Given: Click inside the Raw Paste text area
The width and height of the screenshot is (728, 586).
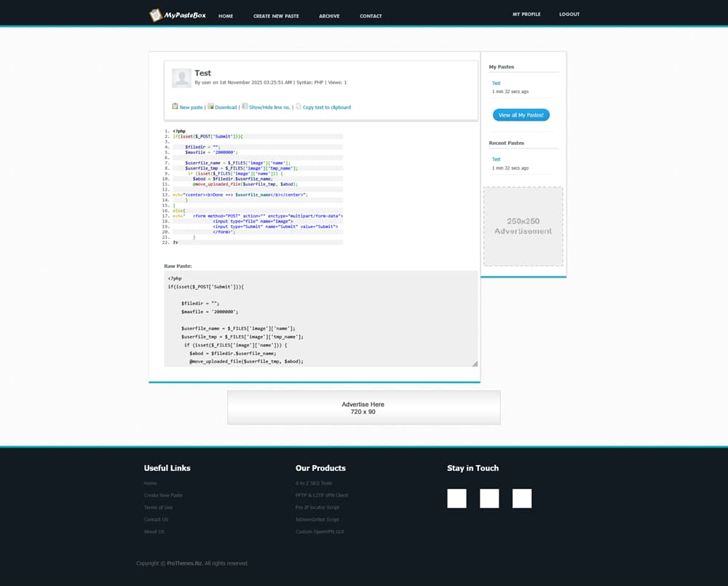Looking at the screenshot, I should (x=320, y=319).
